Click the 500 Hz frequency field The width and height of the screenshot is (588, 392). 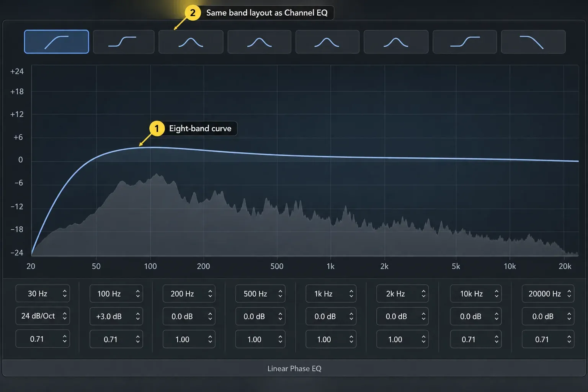[x=260, y=294]
